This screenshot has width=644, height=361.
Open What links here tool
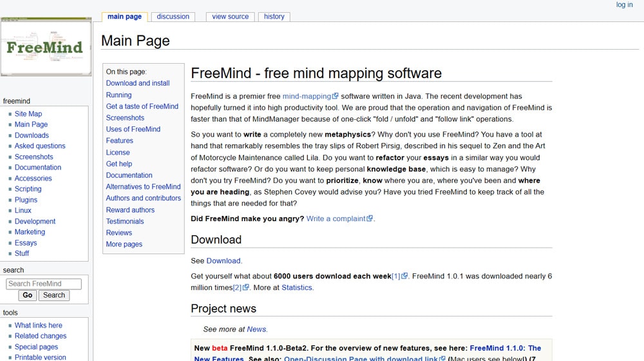[x=39, y=326]
